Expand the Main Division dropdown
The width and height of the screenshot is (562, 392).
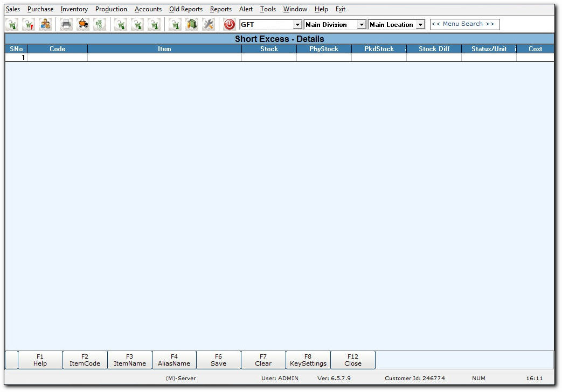tap(362, 24)
